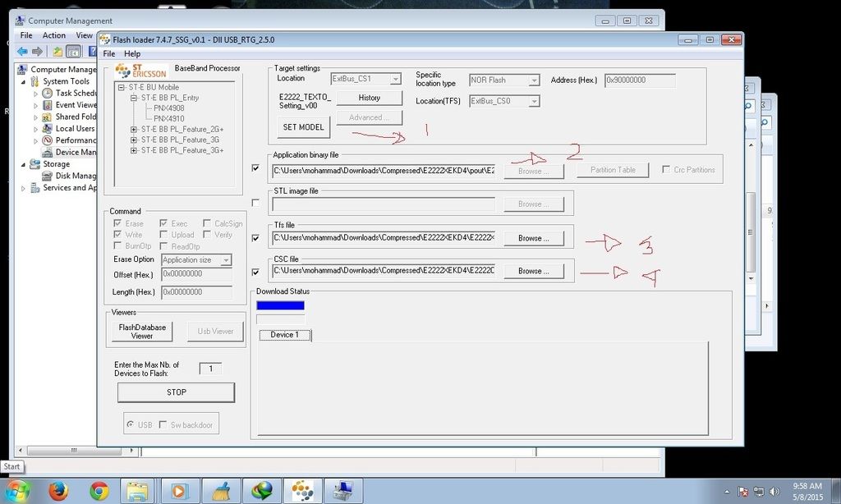
Task: Click SET MODEL button
Action: point(303,127)
